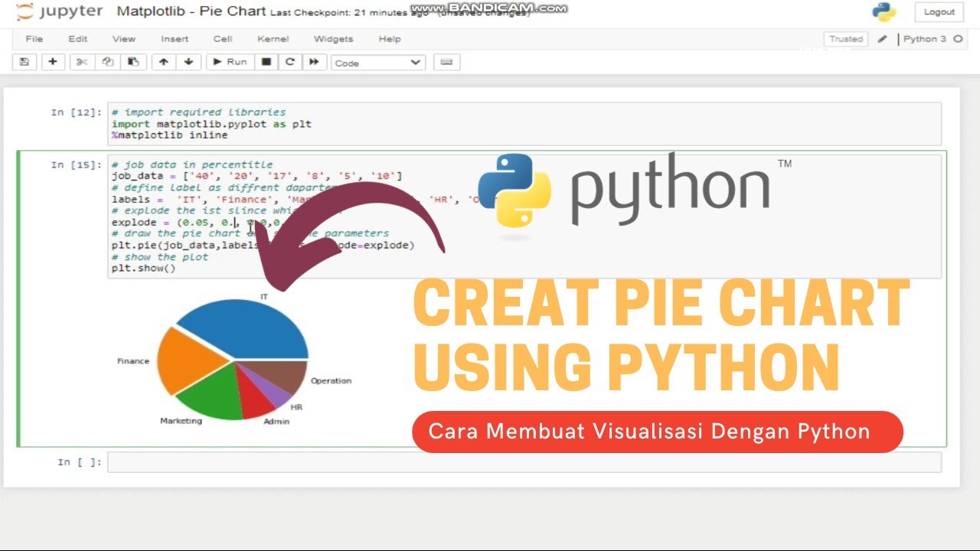
Task: Click the Jupyter logo to go home
Action: point(59,11)
